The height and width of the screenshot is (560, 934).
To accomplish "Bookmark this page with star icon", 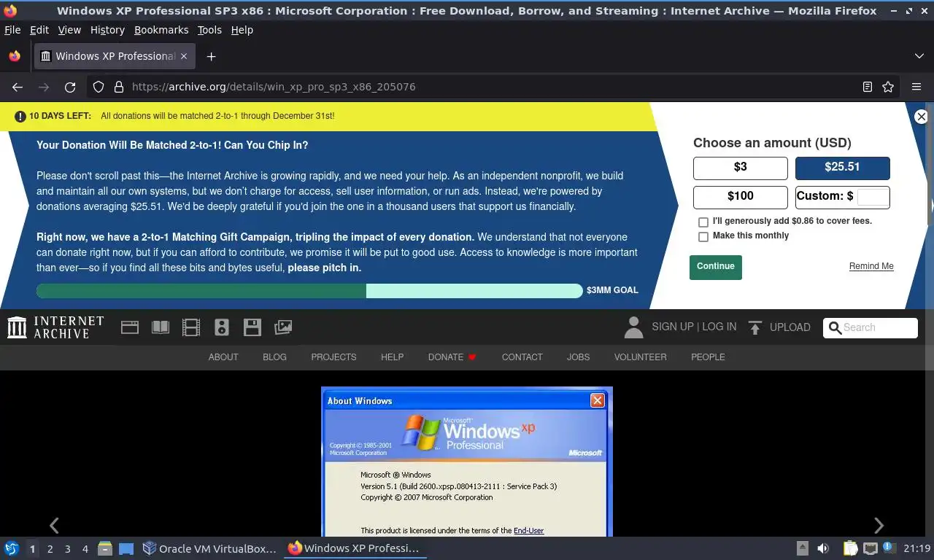I will (x=888, y=87).
